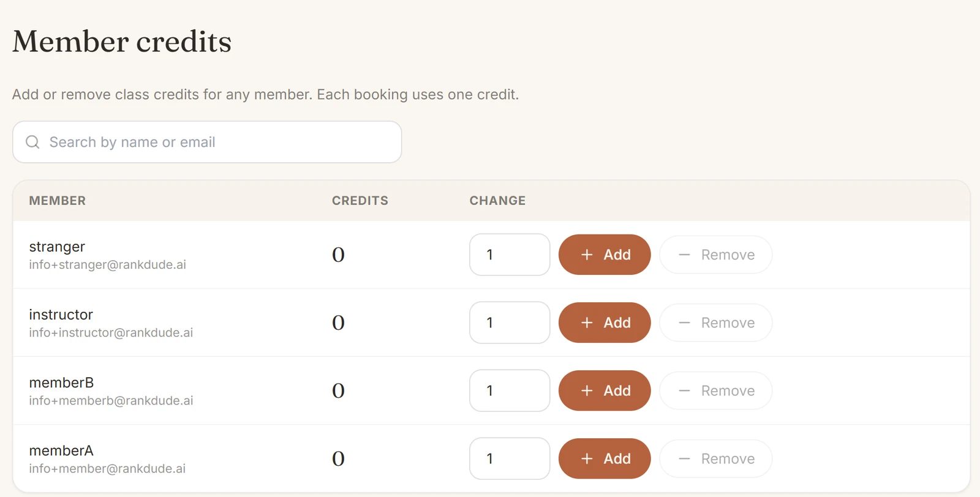The height and width of the screenshot is (497, 980).
Task: Click the member name "stranger"
Action: (57, 247)
